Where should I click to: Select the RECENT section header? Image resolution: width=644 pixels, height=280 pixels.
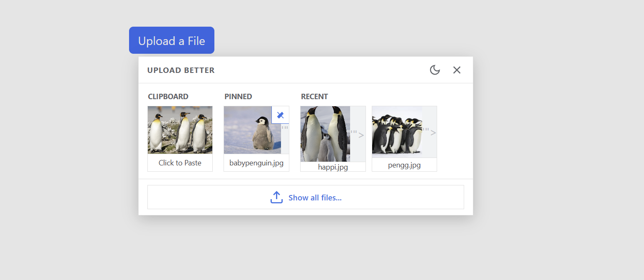click(314, 96)
